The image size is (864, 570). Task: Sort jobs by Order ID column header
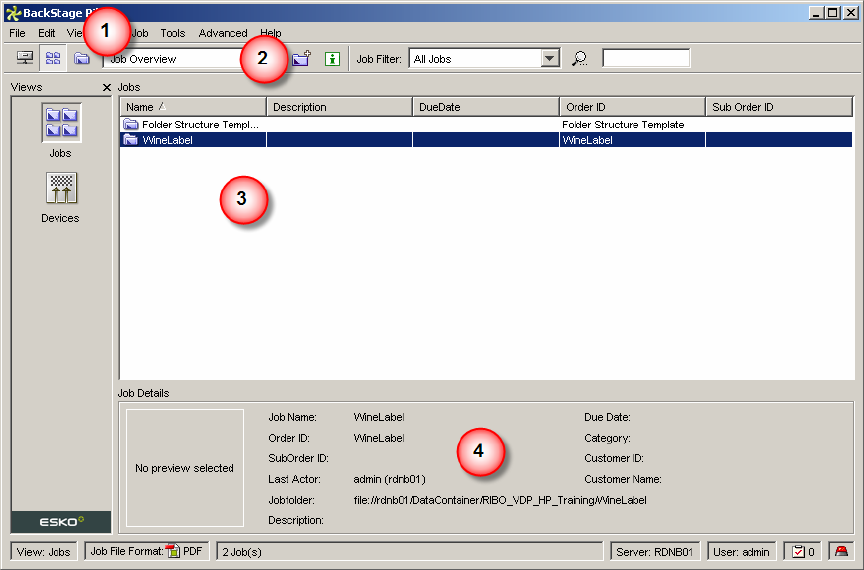[633, 106]
